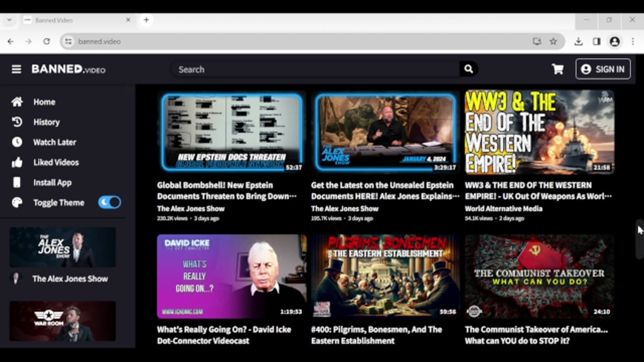
Task: Click the install app icon in address bar
Action: (x=537, y=41)
